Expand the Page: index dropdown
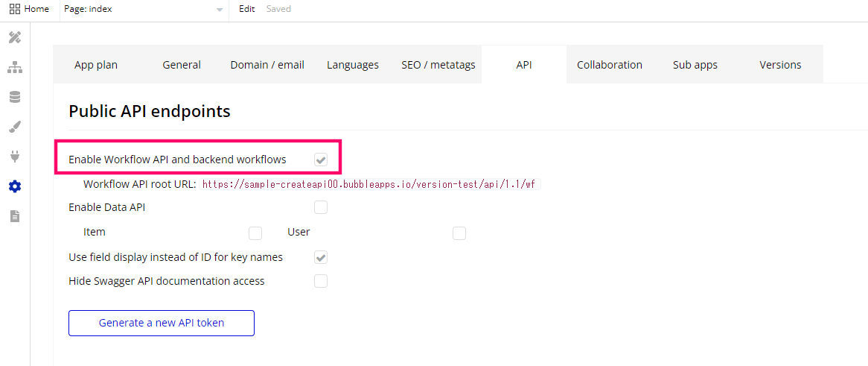The width and height of the screenshot is (868, 366). pyautogui.click(x=144, y=10)
